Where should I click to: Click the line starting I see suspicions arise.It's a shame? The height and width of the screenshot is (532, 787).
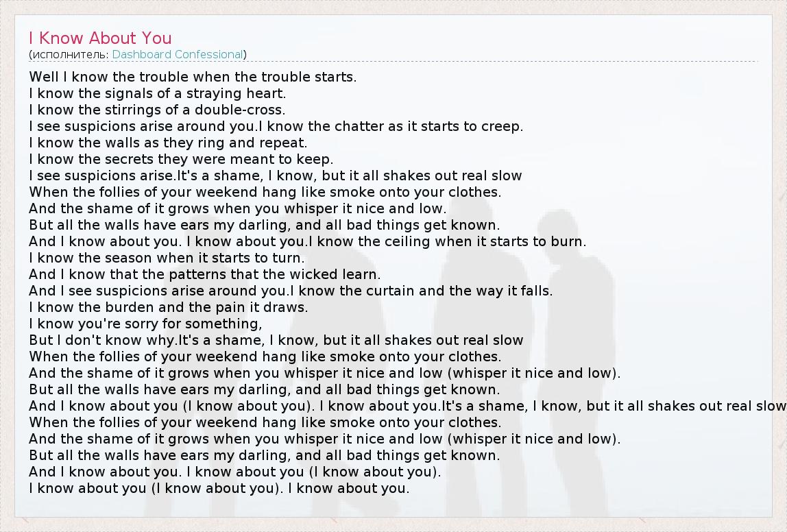click(275, 176)
